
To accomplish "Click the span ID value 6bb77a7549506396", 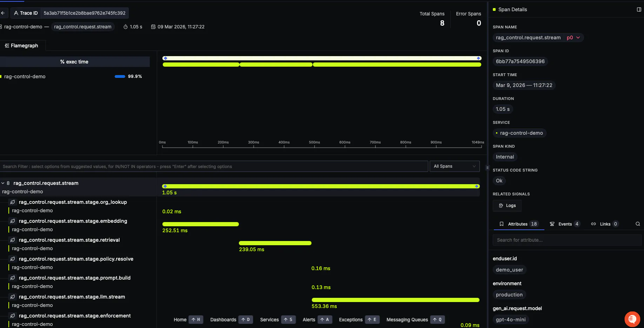I will pos(520,61).
